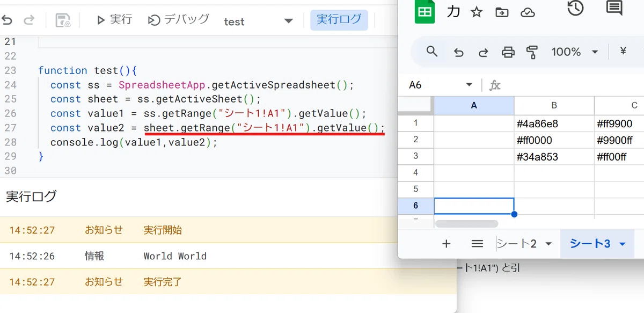The image size is (644, 313).
Task: Save the project with the floppy icon
Action: (x=63, y=20)
